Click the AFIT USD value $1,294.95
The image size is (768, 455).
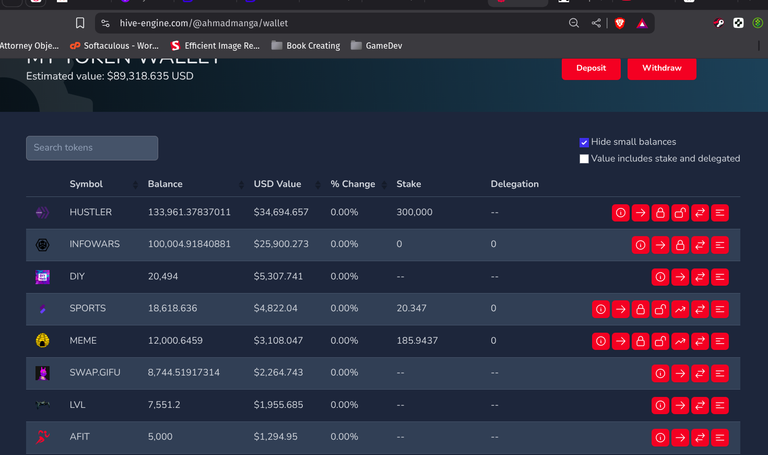pyautogui.click(x=276, y=436)
